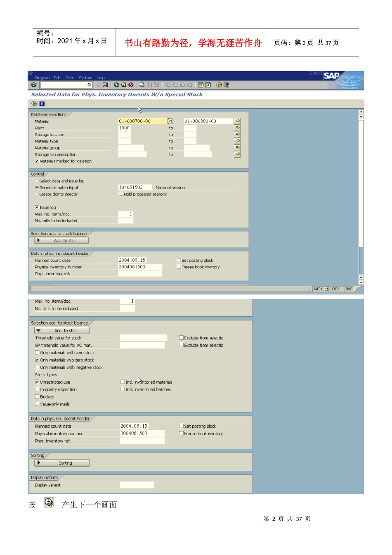Expand the status bar arrow beside MI31
The image size is (392, 555).
[x=309, y=289]
